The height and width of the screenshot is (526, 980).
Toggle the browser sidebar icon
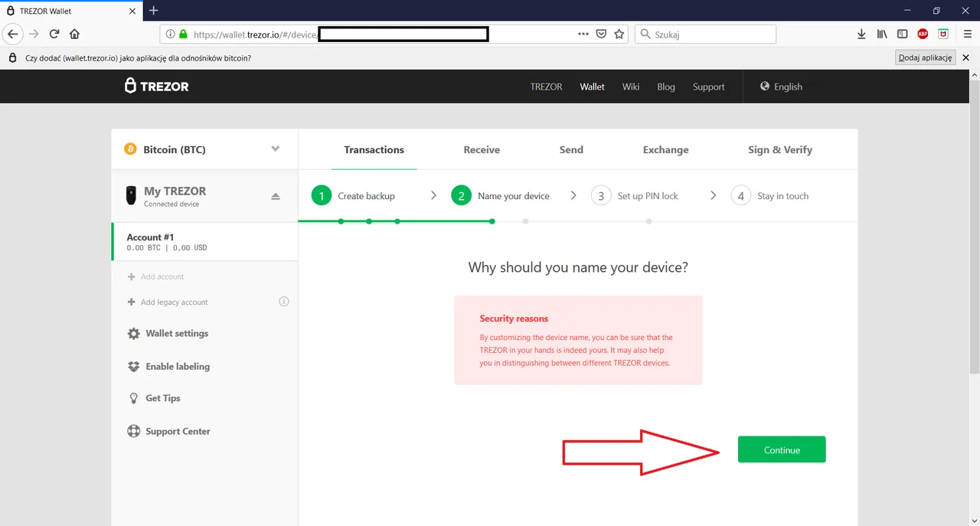[903, 34]
